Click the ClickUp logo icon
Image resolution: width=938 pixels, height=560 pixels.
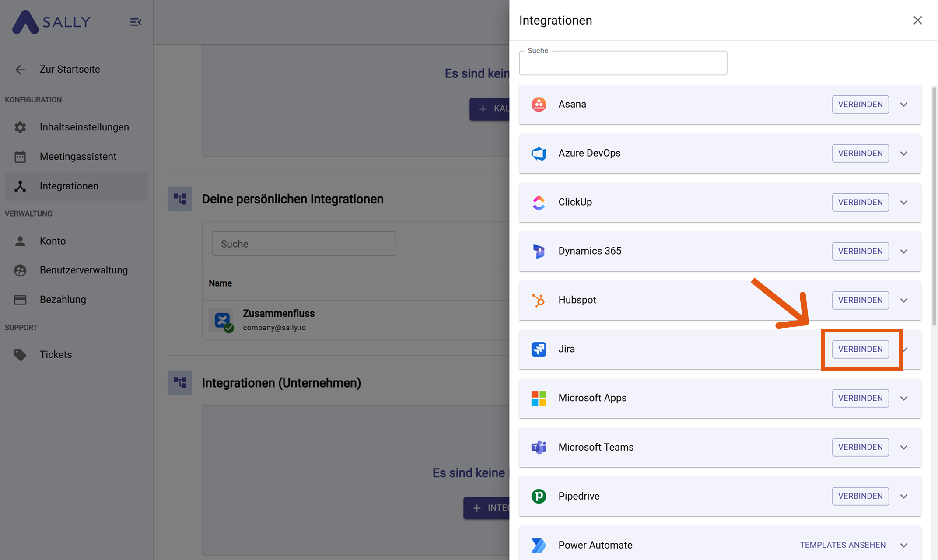point(539,202)
